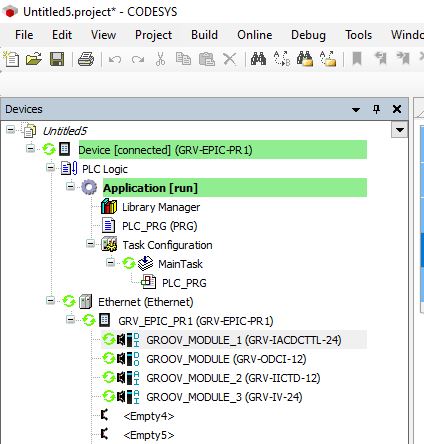Select PLC_PRG (PRG) in device tree

point(159,226)
